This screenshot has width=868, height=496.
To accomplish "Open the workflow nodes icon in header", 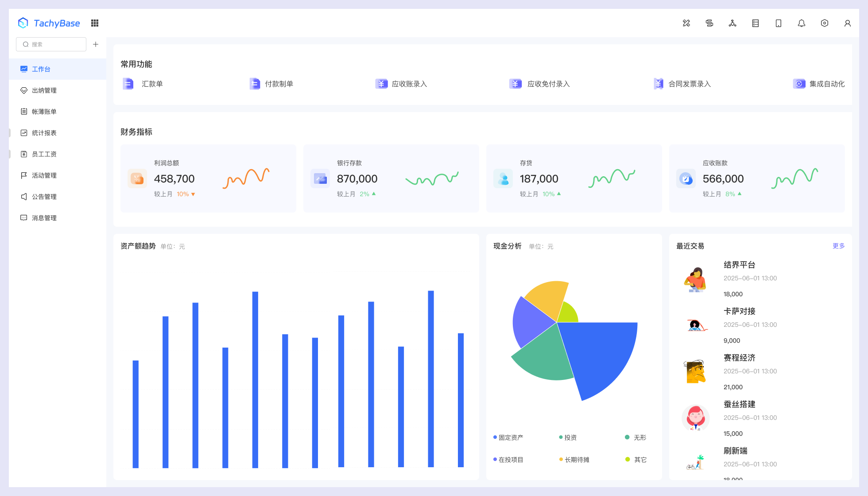I will 732,23.
